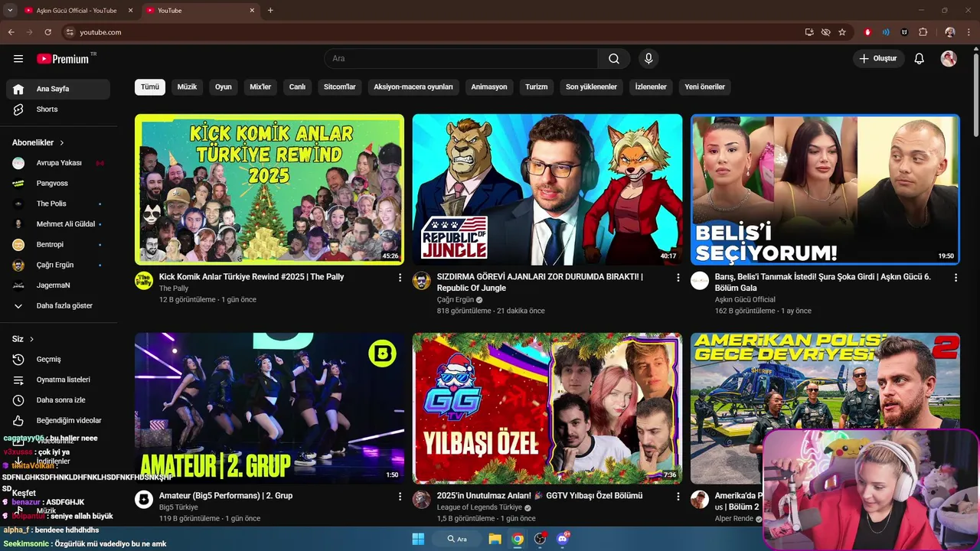Open Mehmet Ali Güldal subscription

coord(58,224)
